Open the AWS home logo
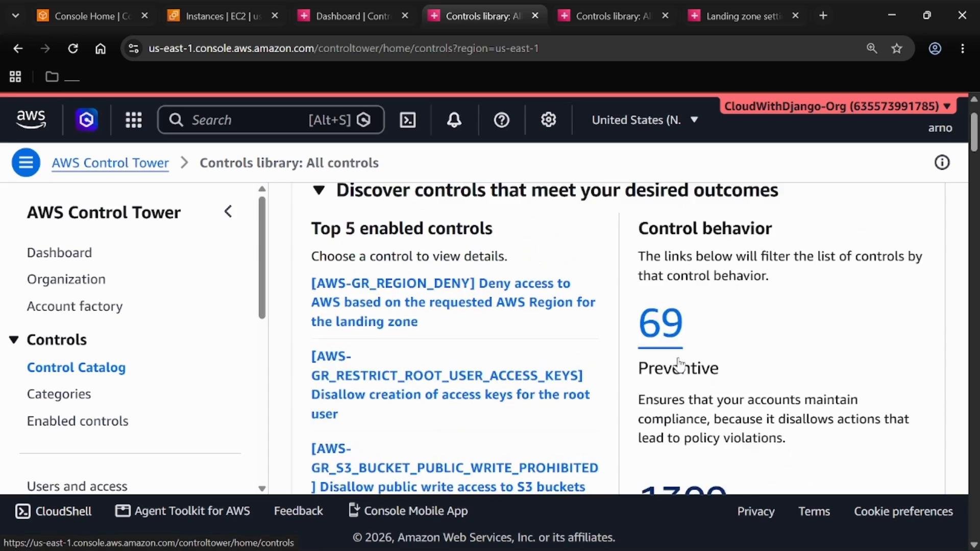 click(x=31, y=119)
